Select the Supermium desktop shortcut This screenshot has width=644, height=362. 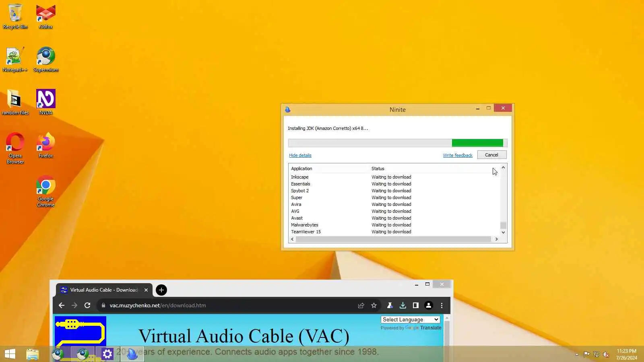[x=45, y=60]
